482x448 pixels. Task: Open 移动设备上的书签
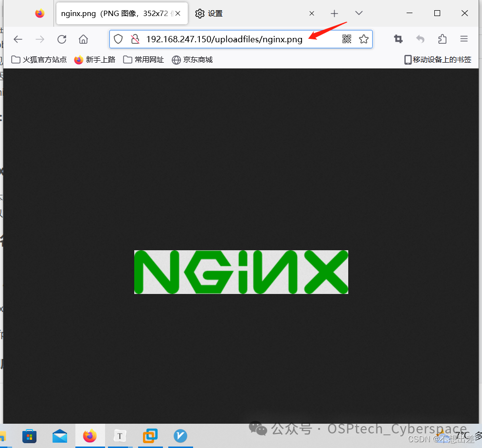pyautogui.click(x=437, y=60)
